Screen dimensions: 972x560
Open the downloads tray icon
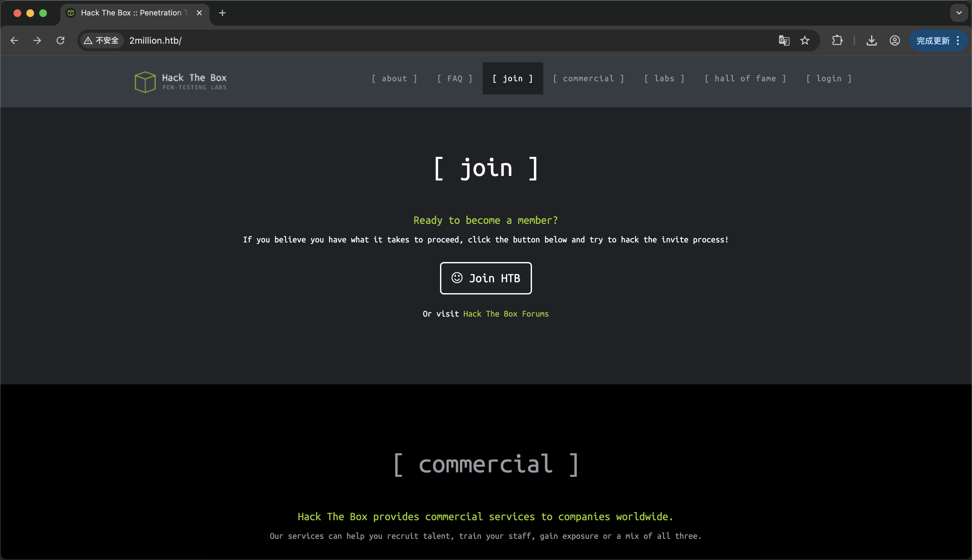[x=871, y=40]
